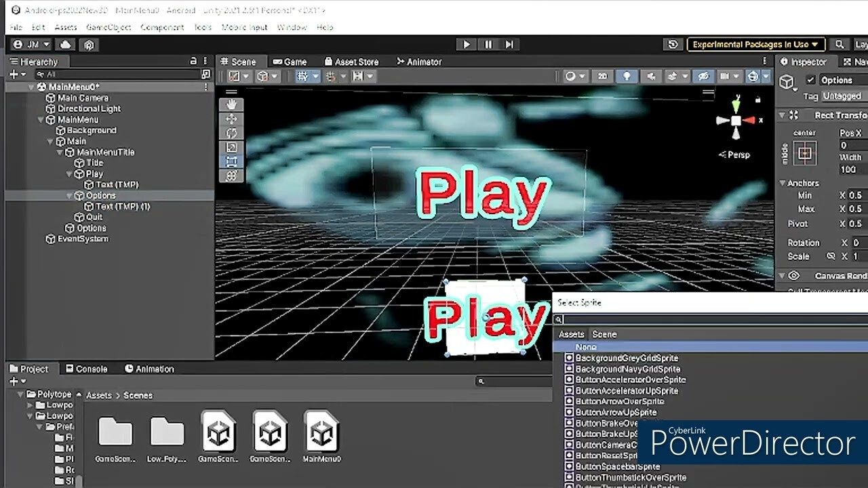This screenshot has height=488, width=868.
Task: Toggle scene lighting bulb button
Action: pyautogui.click(x=627, y=77)
